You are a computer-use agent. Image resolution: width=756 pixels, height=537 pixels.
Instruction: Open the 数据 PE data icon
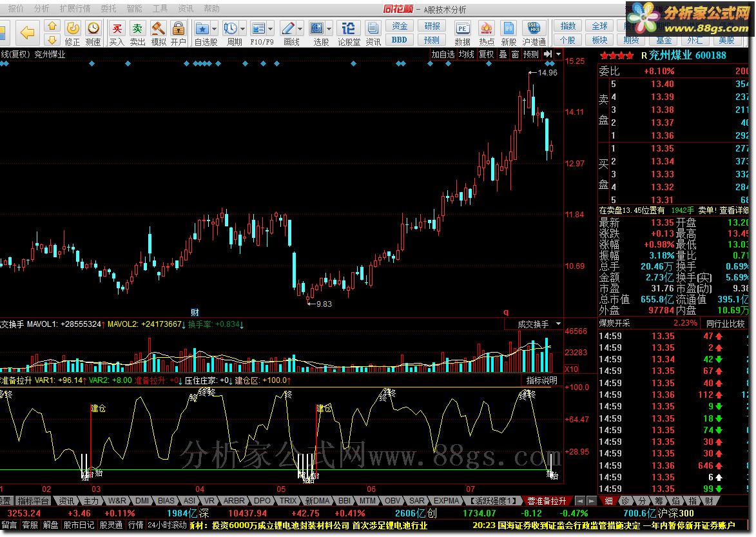point(462,33)
